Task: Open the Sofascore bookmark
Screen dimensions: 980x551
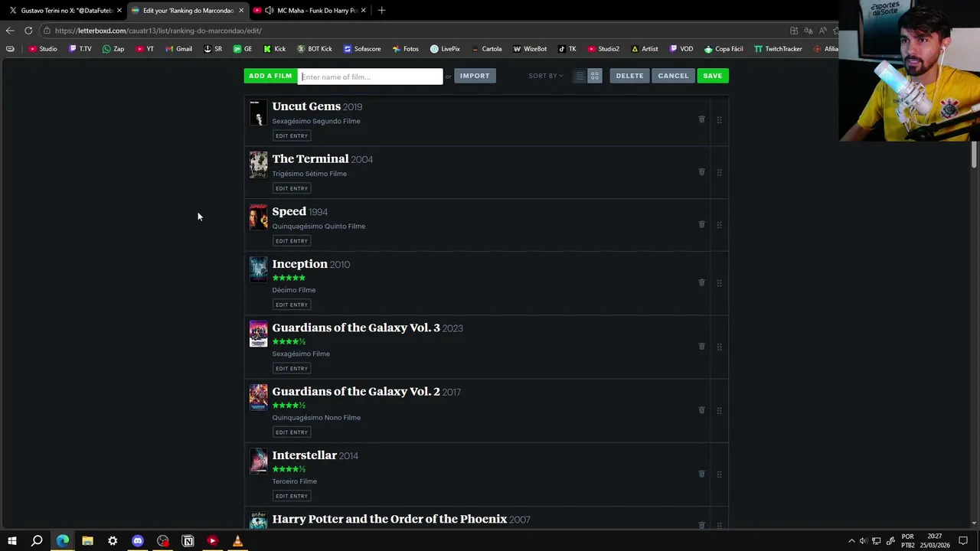Action: (x=362, y=49)
